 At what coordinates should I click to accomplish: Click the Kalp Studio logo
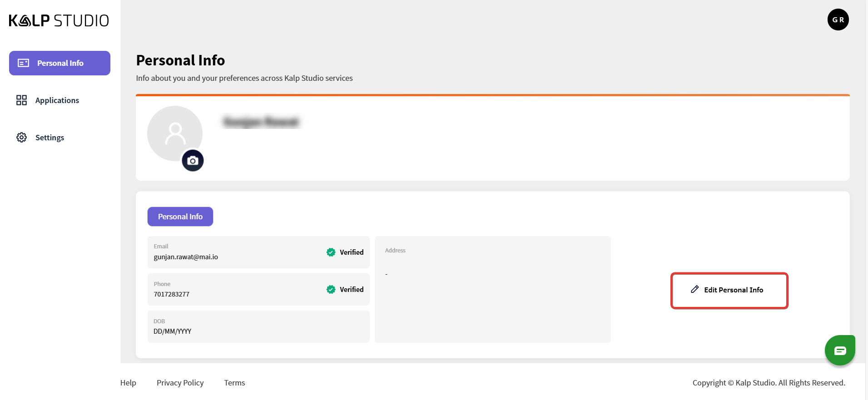click(x=59, y=20)
